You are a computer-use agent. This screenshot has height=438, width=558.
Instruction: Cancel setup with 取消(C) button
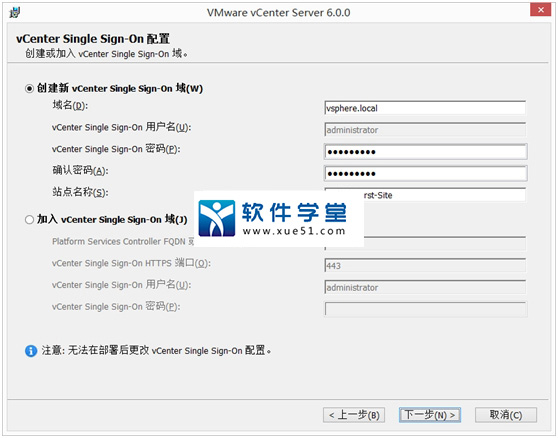506,415
